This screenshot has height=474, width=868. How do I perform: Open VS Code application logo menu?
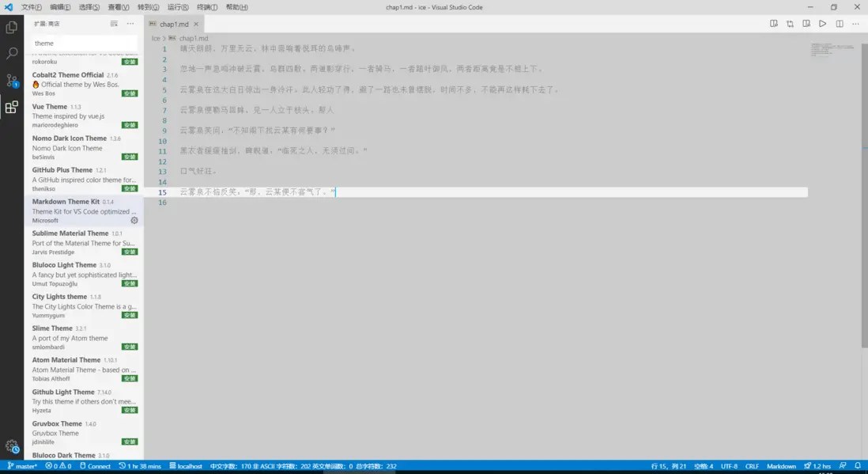point(9,7)
